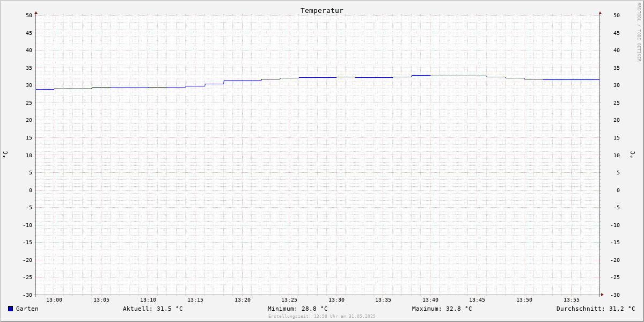Screen dimensions: 644x322
Task: Click the 'Erstellungszeit: 13:58 Uhr' footer text
Action: click(322, 316)
